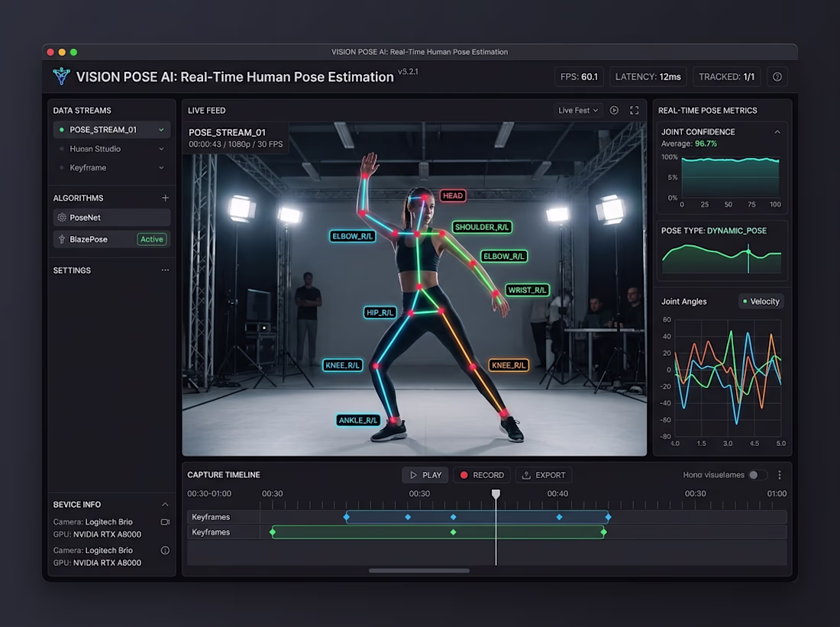
Task: Click the POSE TYPE: DYNAMIC_POSE text
Action: coord(713,231)
